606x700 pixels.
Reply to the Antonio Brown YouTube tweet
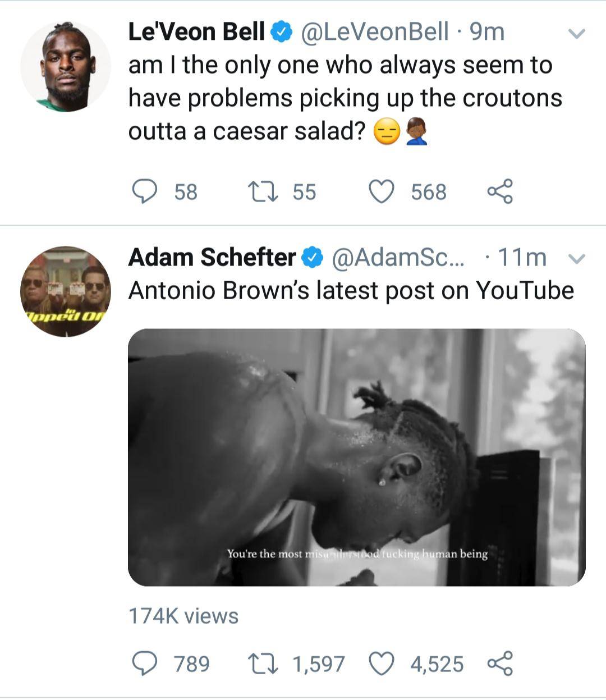pyautogui.click(x=145, y=664)
